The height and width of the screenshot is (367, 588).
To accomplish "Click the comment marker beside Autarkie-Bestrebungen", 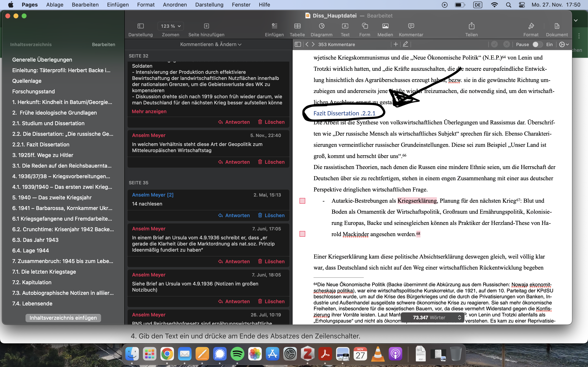I will (302, 201).
